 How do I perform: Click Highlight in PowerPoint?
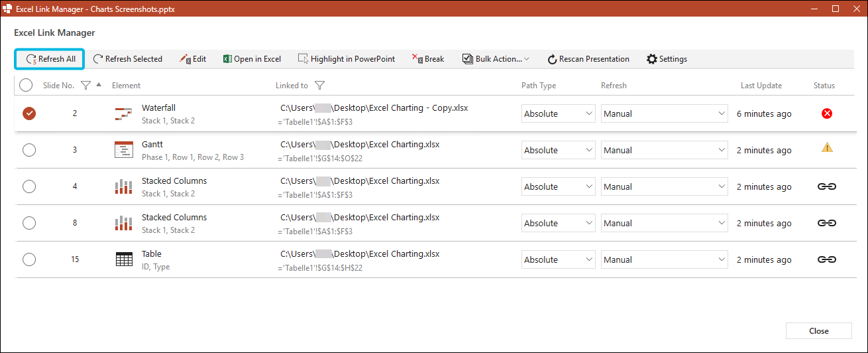346,59
